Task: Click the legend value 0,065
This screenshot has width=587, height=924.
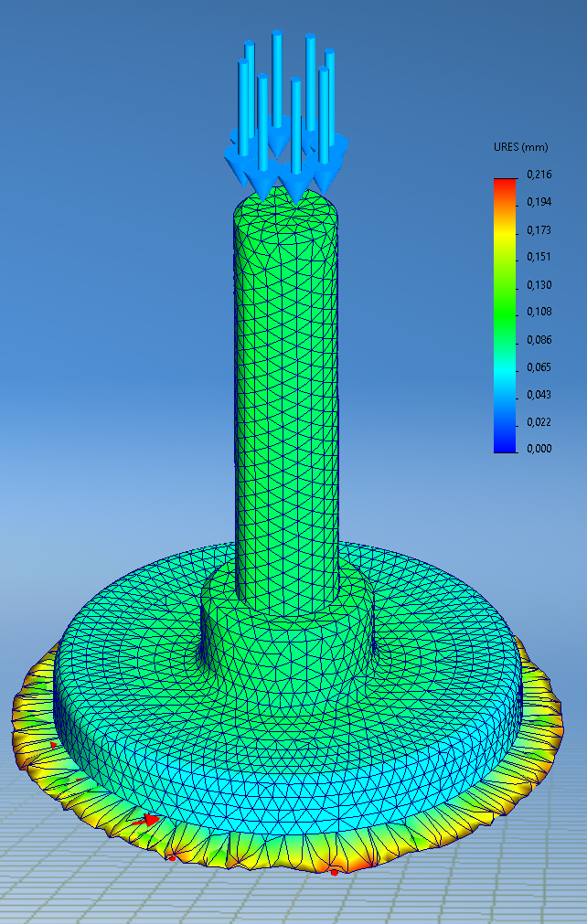Action: coord(539,367)
